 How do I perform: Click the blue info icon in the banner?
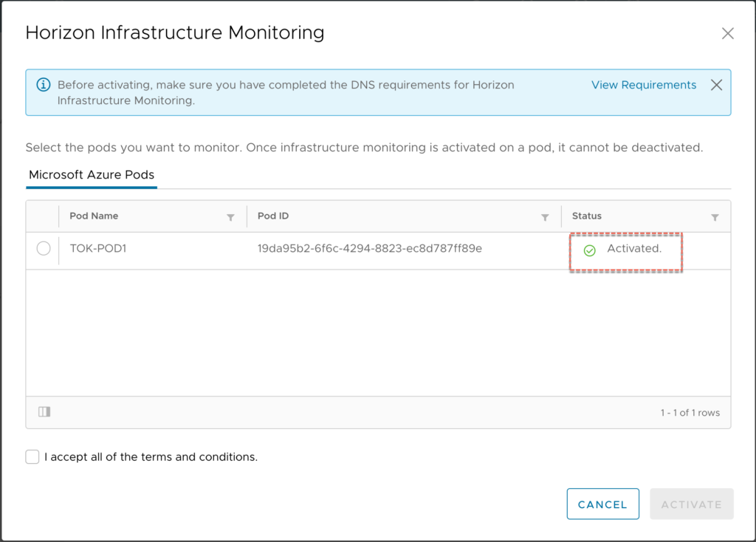(44, 85)
